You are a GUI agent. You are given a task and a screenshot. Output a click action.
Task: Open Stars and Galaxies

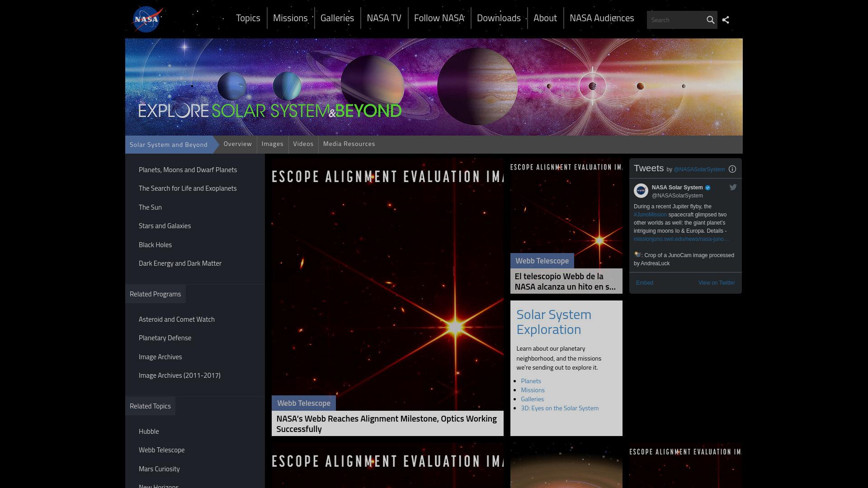(x=165, y=226)
